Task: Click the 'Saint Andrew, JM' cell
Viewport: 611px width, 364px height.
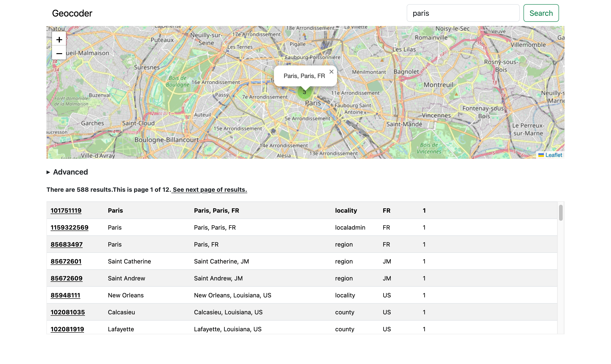Action: coord(218,278)
